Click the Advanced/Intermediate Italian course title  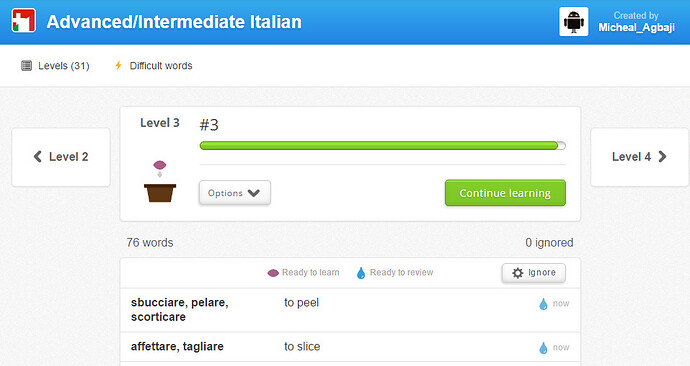click(174, 22)
